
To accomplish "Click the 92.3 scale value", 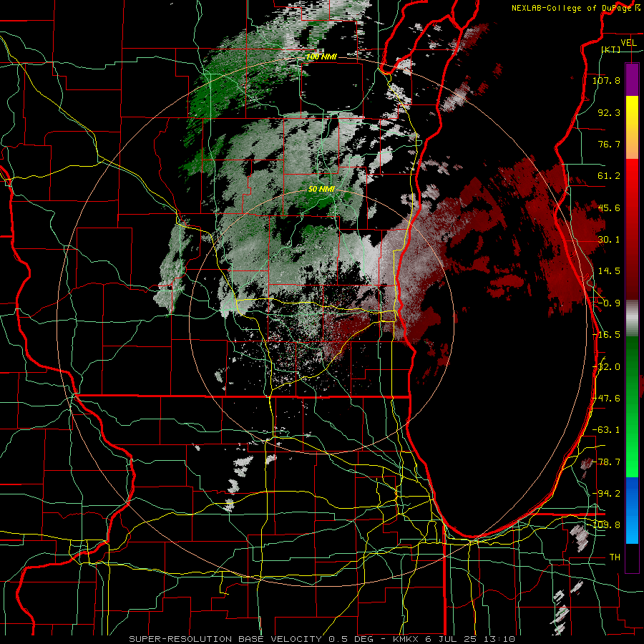I will pyautogui.click(x=609, y=112).
